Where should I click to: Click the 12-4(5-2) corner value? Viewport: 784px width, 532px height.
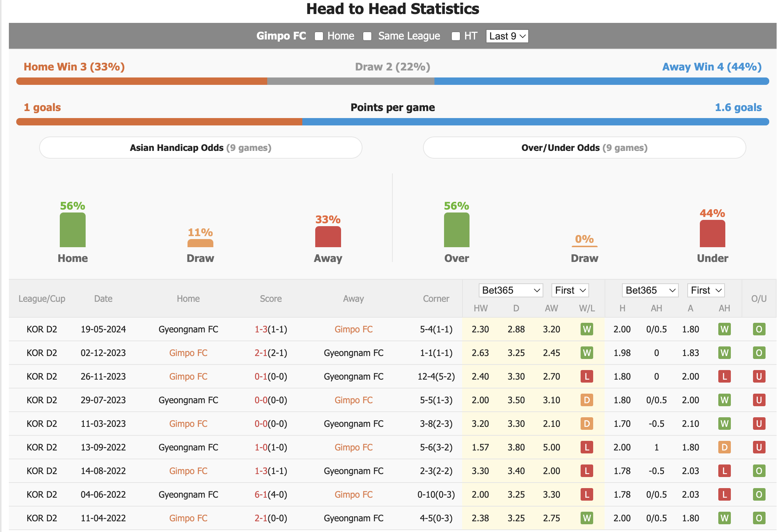436,376
